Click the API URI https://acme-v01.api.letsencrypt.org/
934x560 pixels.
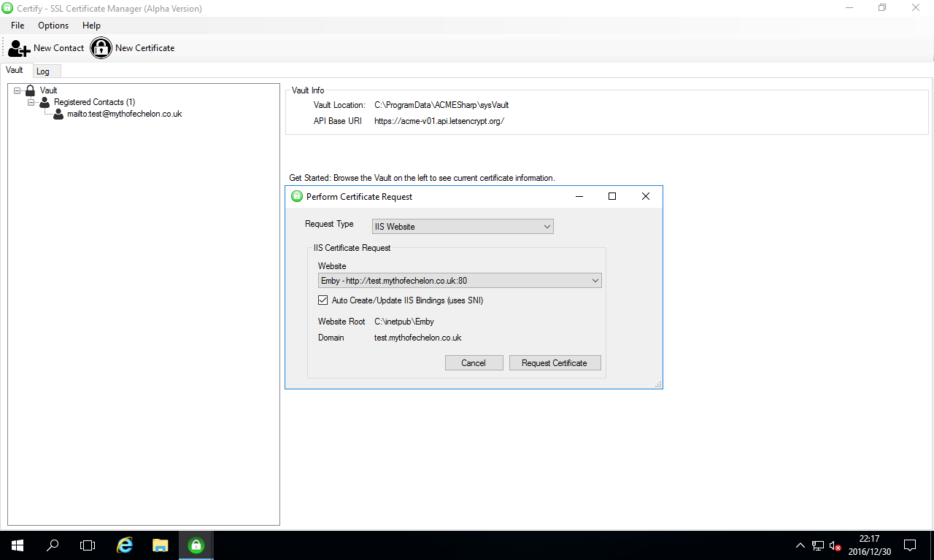(x=439, y=121)
